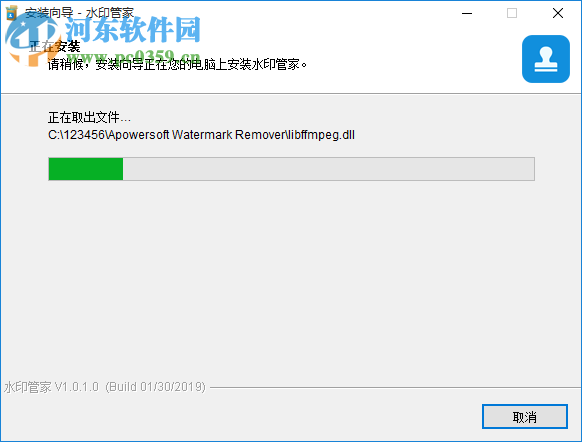Click the 河东软件园 watermark logo
This screenshot has height=442, width=582.
click(133, 30)
